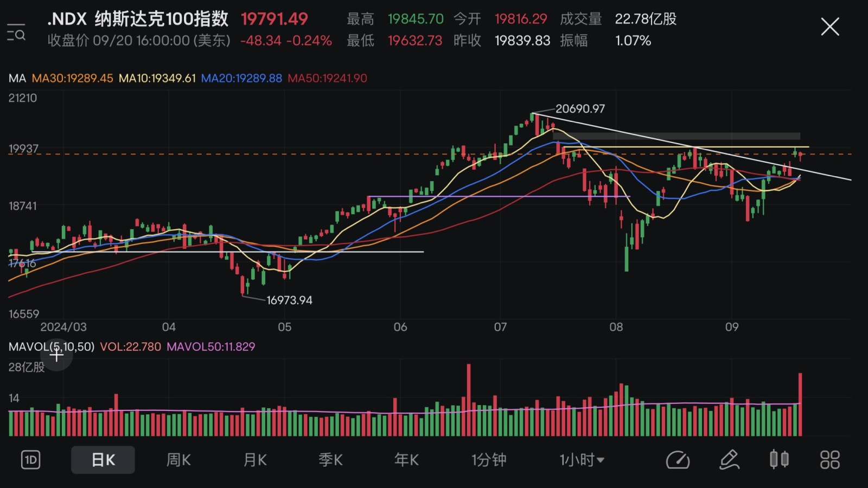The height and width of the screenshot is (488, 868).
Task: Toggle the 1D intraday view icon
Action: point(31,460)
